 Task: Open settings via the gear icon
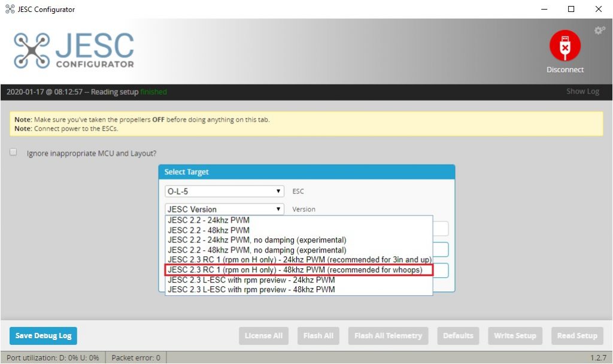[599, 31]
